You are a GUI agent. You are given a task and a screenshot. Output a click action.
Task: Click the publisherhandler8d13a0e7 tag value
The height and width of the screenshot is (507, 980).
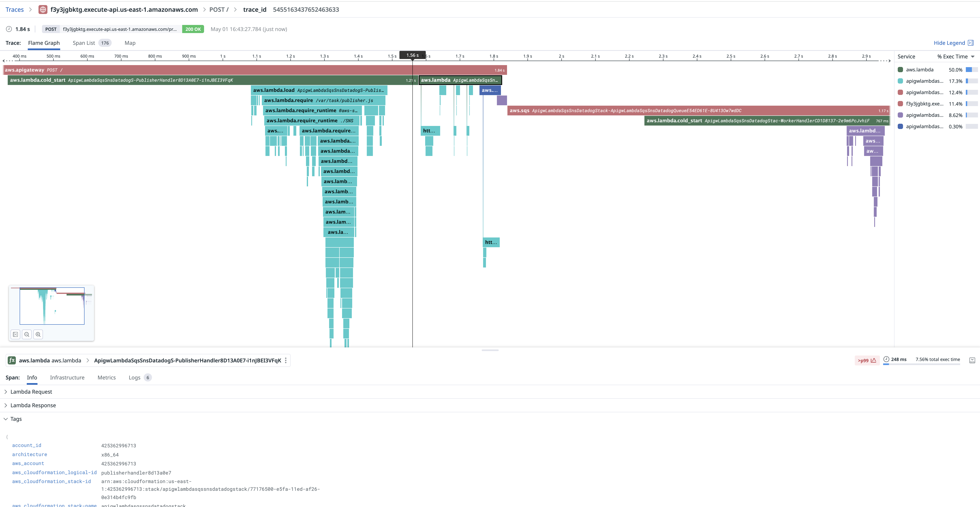coord(136,473)
